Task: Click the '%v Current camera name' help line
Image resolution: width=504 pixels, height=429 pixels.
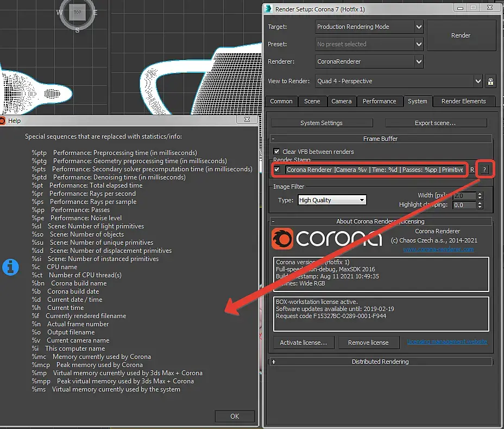Action: click(71, 340)
